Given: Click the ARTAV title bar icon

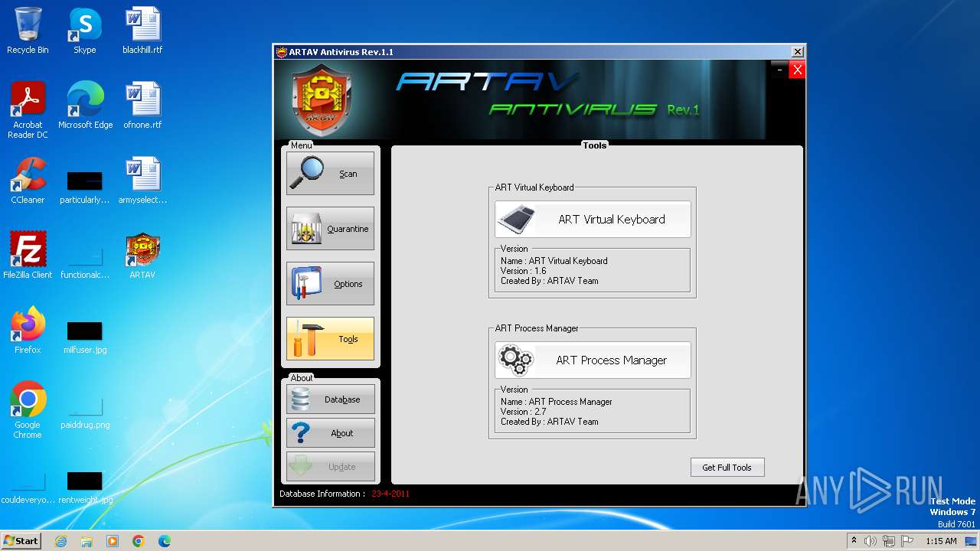Looking at the screenshot, I should click(x=282, y=52).
